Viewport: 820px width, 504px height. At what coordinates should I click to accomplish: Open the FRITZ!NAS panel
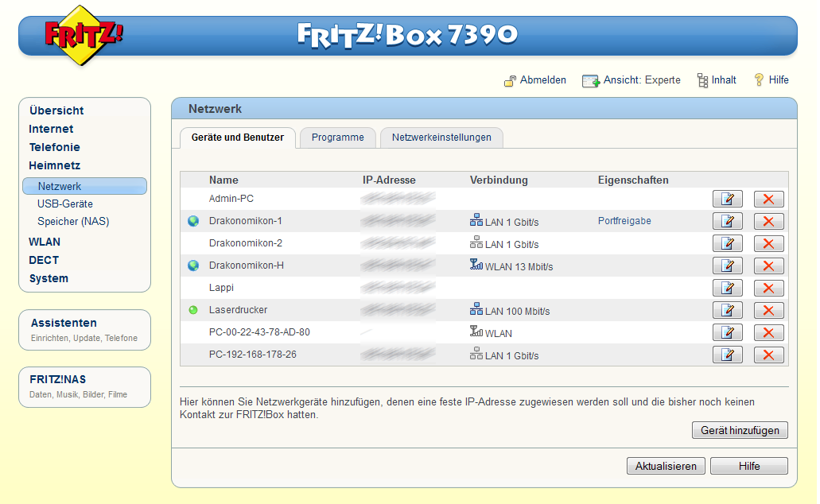85,387
